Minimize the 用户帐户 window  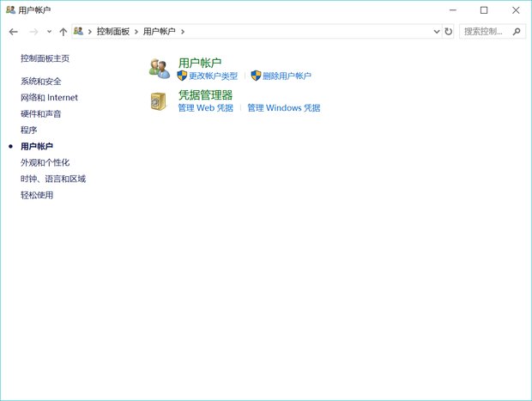pyautogui.click(x=452, y=10)
